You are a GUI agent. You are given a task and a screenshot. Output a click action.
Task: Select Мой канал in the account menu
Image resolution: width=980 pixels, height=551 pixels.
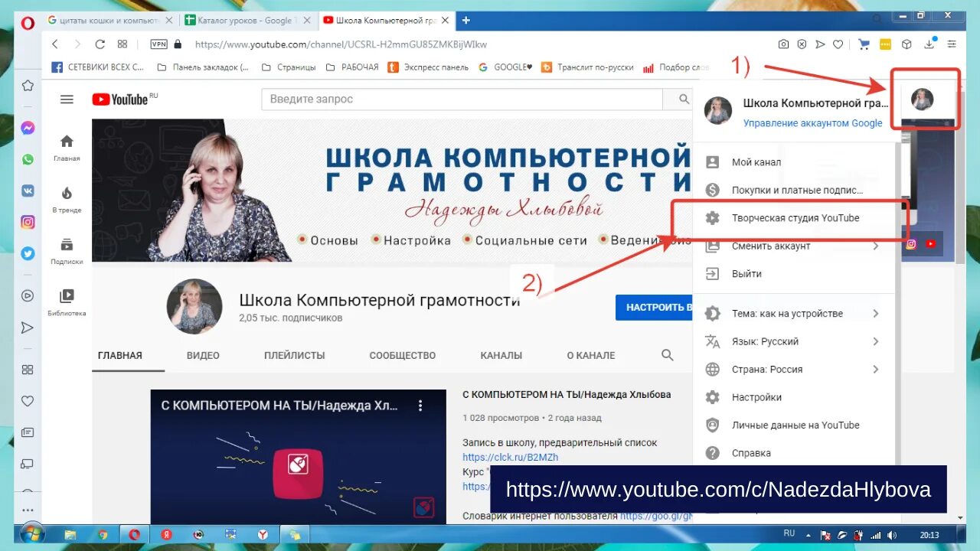pos(793,162)
